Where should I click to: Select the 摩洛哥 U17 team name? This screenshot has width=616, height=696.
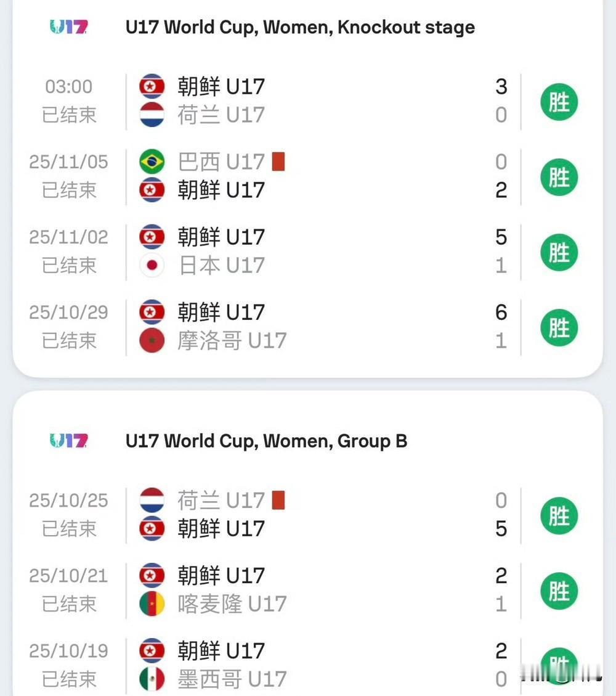click(232, 341)
